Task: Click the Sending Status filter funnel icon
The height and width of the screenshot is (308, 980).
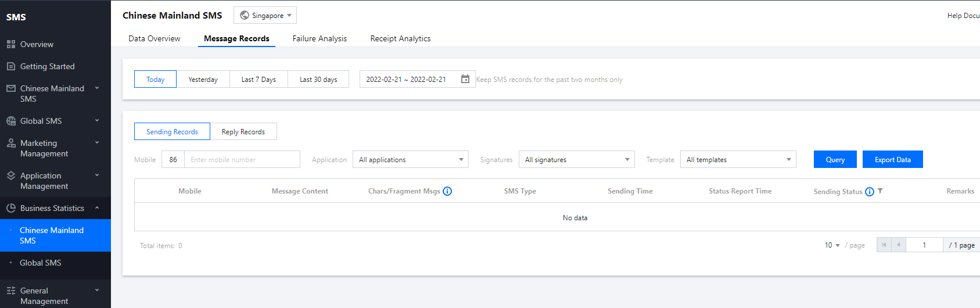Action: click(880, 191)
